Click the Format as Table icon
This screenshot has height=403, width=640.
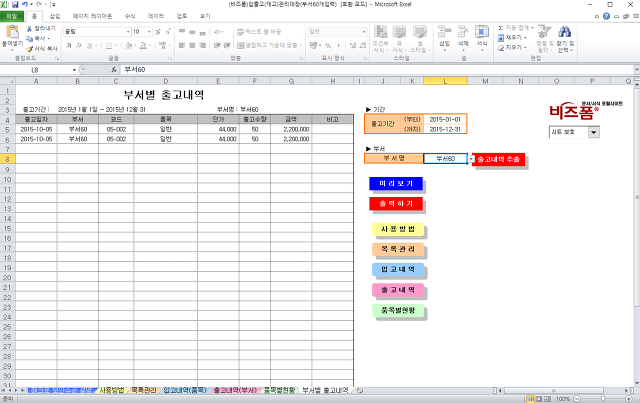[x=399, y=31]
